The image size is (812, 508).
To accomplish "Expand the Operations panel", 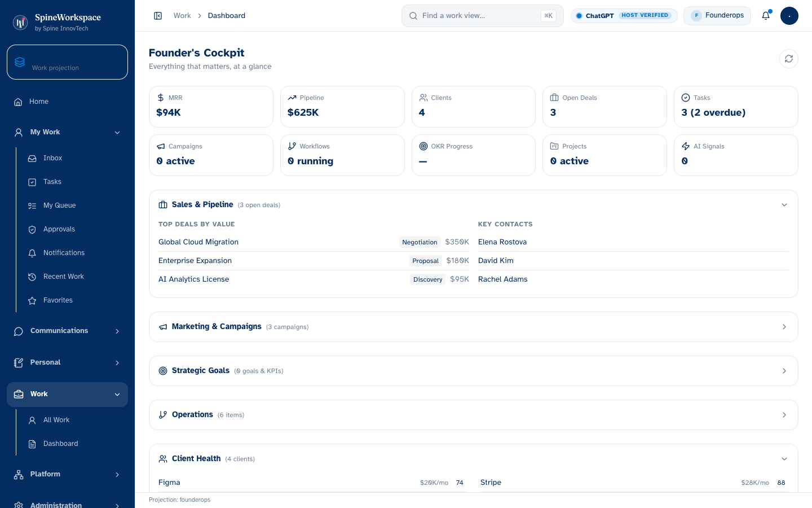I will (474, 415).
